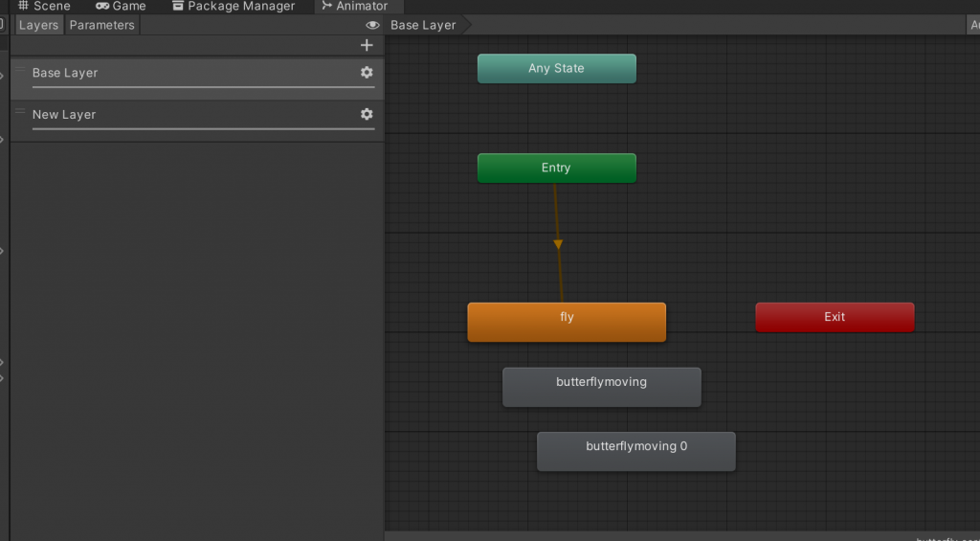Click the drag handle of Base Layer
The width and height of the screenshot is (980, 541).
(20, 69)
